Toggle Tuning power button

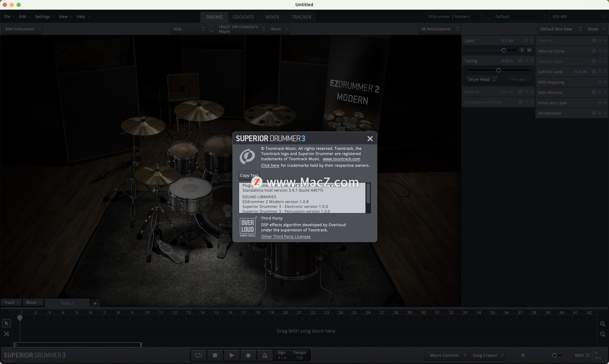tap(520, 61)
